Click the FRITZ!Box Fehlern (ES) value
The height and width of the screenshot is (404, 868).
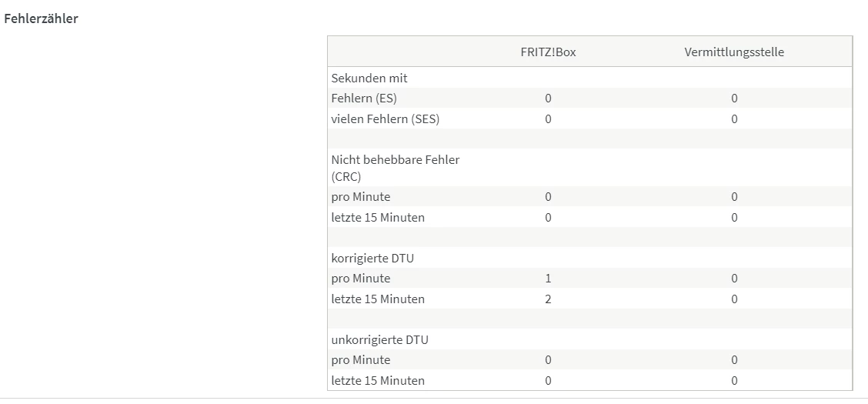[x=548, y=98]
